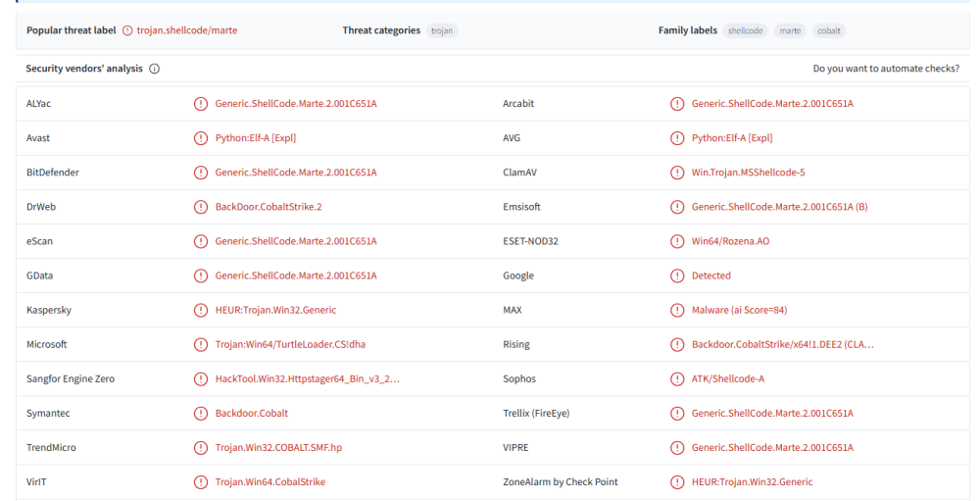Select the trojan threat category tag

[x=442, y=30]
